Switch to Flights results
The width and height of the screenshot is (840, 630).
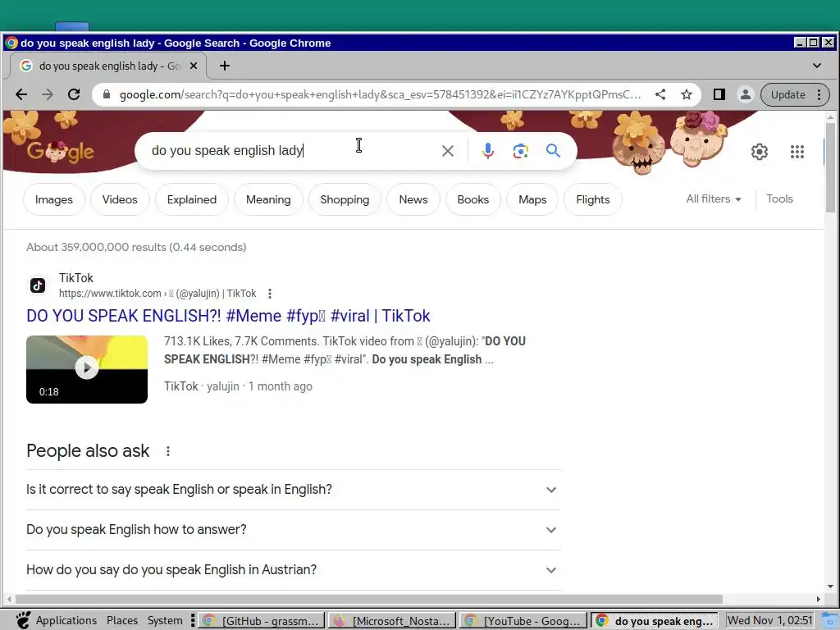pos(592,200)
